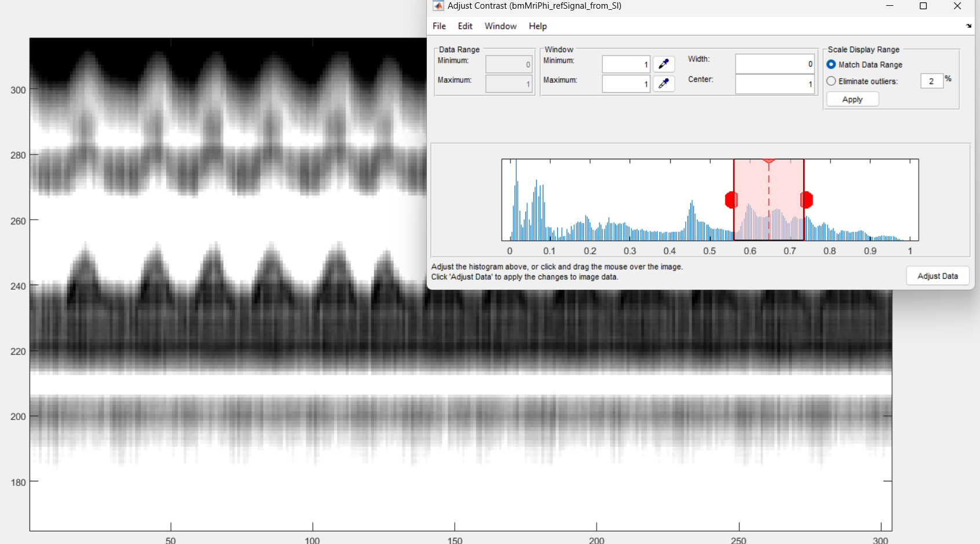Click the Adjust Contrast window title text
This screenshot has width=980, height=544.
coord(535,6)
